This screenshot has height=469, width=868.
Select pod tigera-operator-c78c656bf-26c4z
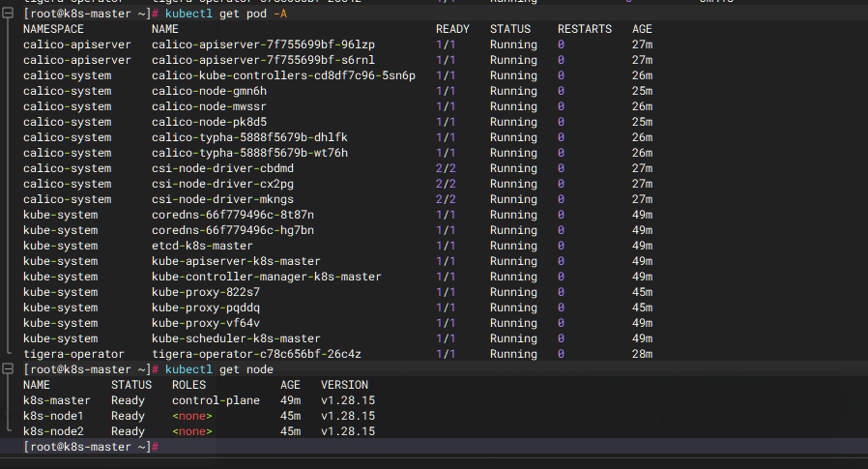(256, 354)
